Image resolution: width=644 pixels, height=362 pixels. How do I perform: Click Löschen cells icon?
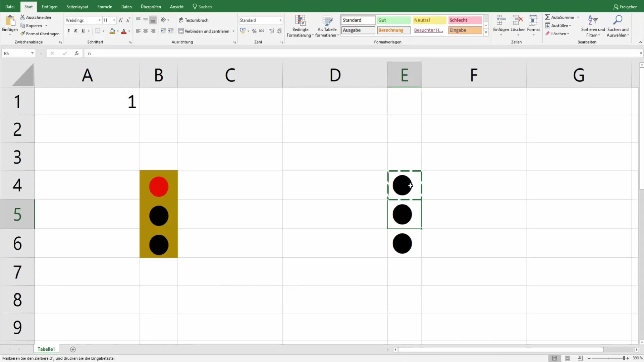(518, 20)
